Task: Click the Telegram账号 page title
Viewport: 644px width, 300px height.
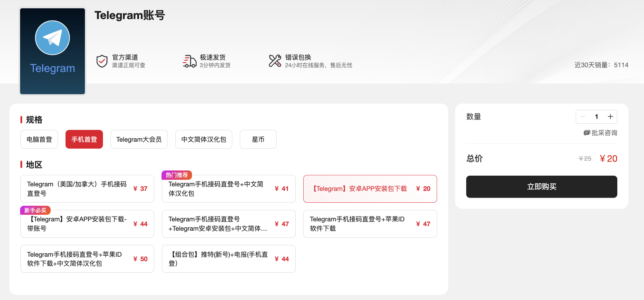Action: tap(130, 15)
